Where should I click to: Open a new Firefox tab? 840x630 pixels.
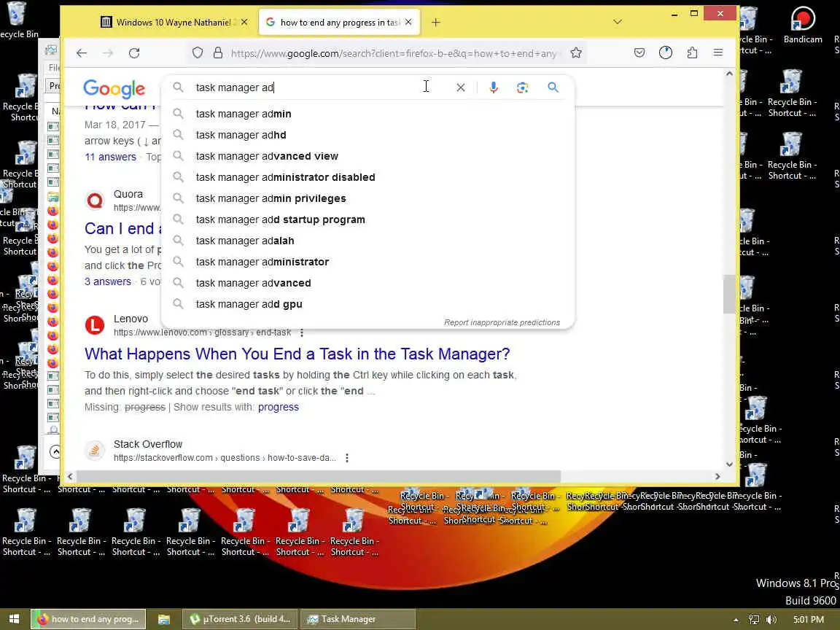coord(435,22)
